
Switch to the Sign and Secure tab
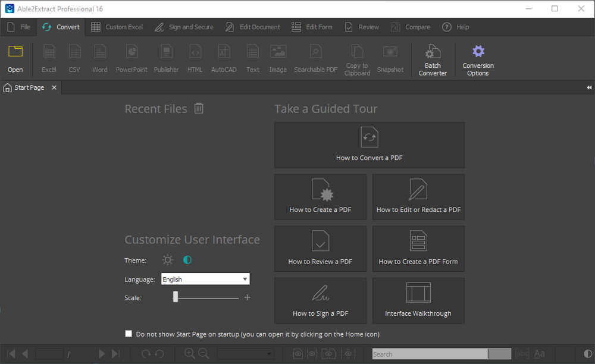[184, 27]
